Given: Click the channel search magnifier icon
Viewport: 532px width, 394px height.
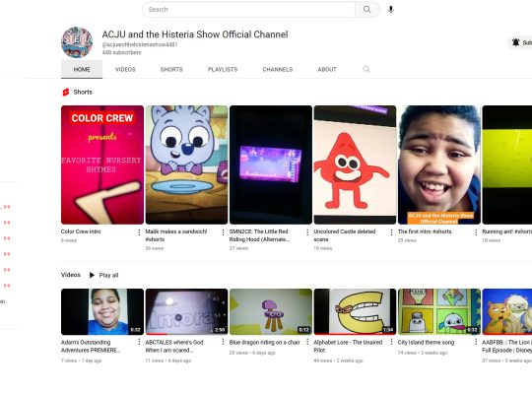Looking at the screenshot, I should 366,69.
